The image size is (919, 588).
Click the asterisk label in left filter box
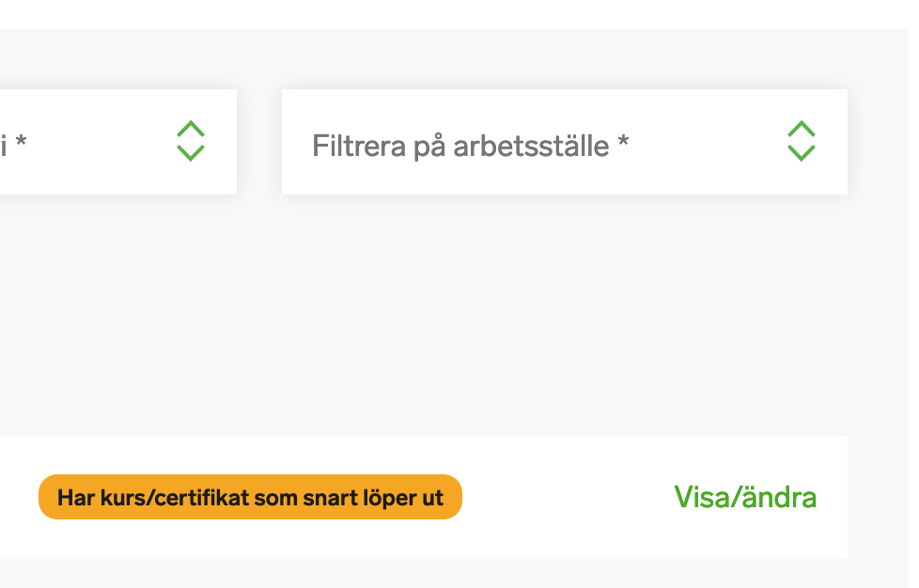[x=21, y=141]
